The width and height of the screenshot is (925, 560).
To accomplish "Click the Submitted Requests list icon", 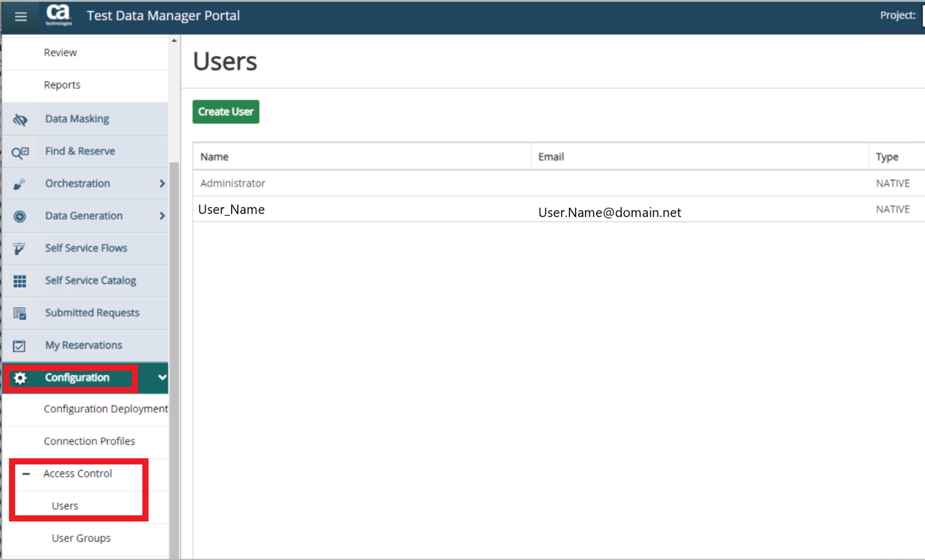I will coord(20,313).
